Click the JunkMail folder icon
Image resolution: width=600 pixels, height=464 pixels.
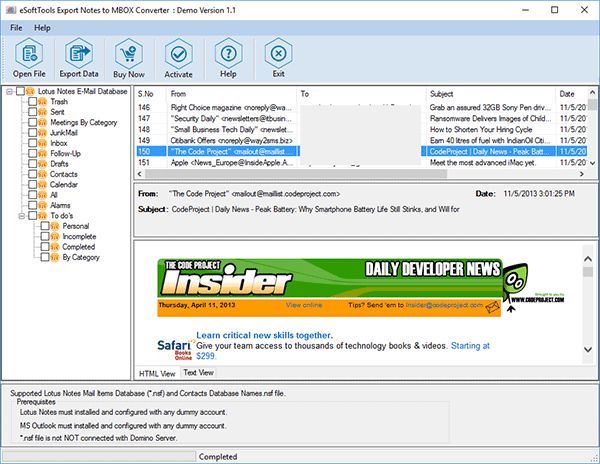[42, 133]
